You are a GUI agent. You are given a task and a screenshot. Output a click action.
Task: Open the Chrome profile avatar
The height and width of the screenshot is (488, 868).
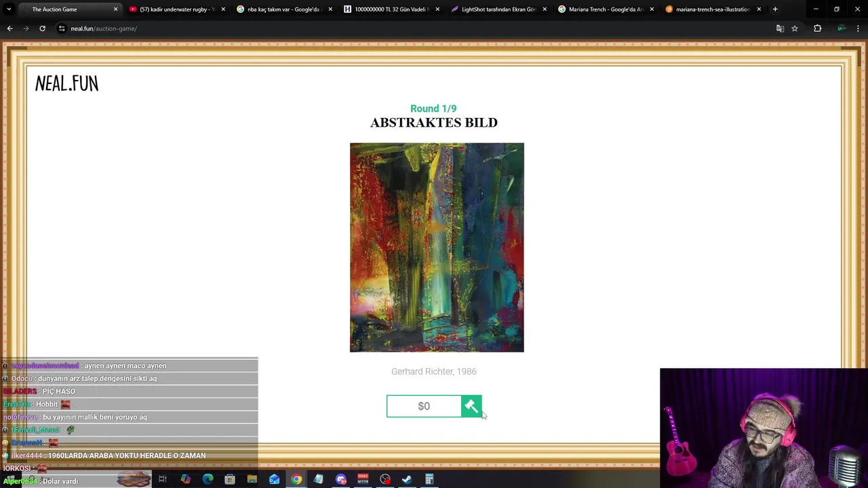pos(842,28)
